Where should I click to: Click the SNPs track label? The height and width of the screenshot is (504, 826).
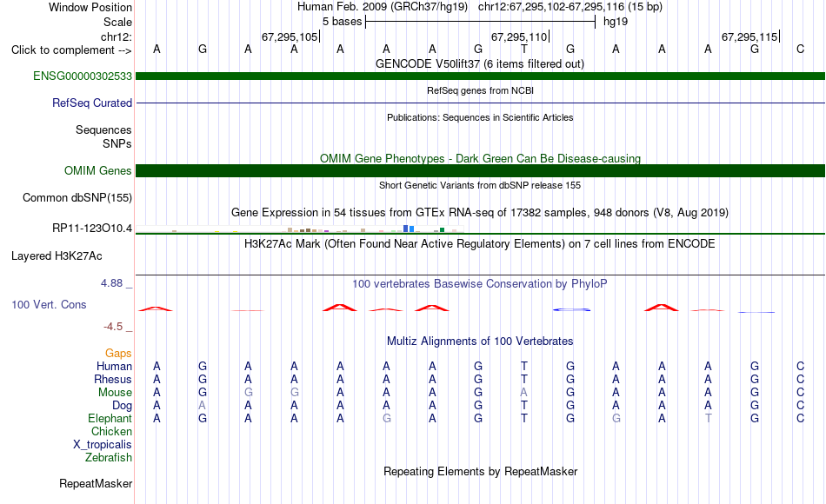(x=117, y=143)
